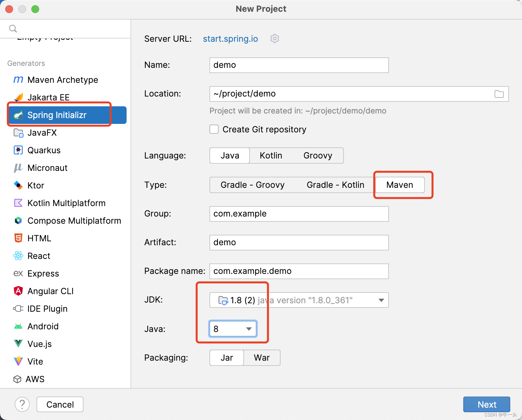The height and width of the screenshot is (420, 522).
Task: Select Java language option
Action: [x=230, y=156]
